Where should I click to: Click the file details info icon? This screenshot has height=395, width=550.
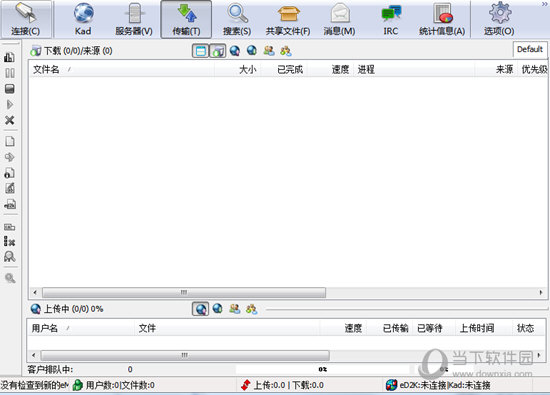click(10, 173)
